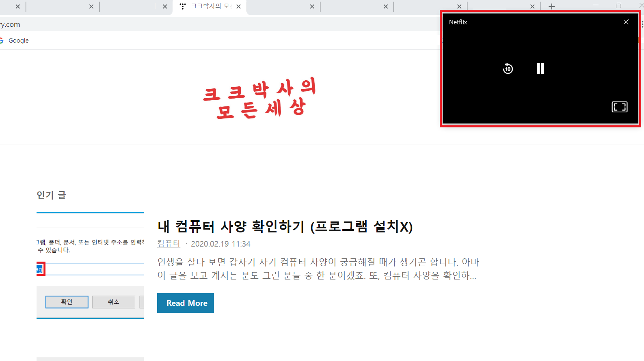
Task: Open the popular post thumbnail image
Action: pyautogui.click(x=90, y=266)
